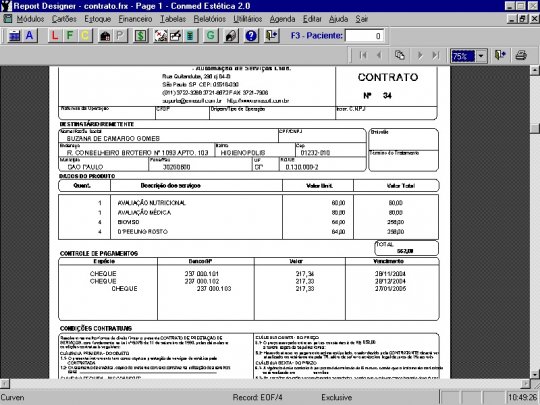Click the green 'G' toolbar icon
The width and height of the screenshot is (540, 405).
pos(210,35)
